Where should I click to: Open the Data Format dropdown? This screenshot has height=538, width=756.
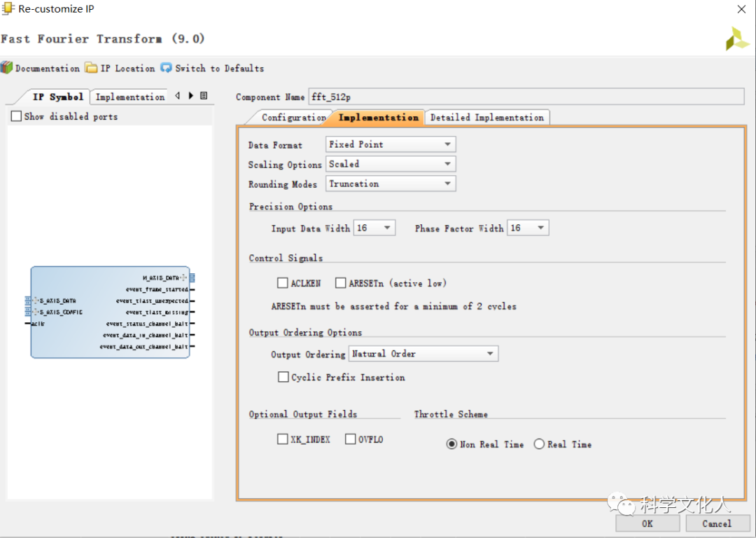[391, 144]
